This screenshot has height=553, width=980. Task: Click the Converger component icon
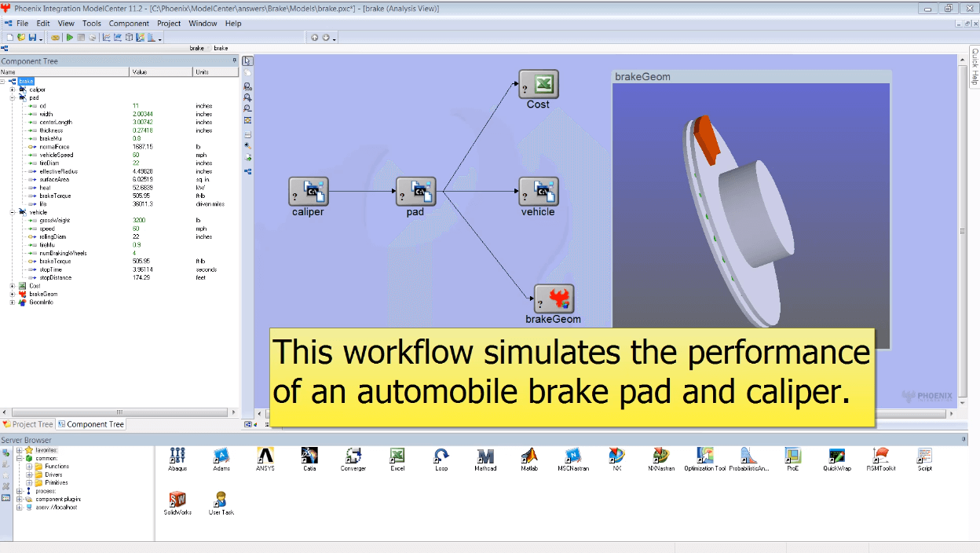pyautogui.click(x=353, y=456)
